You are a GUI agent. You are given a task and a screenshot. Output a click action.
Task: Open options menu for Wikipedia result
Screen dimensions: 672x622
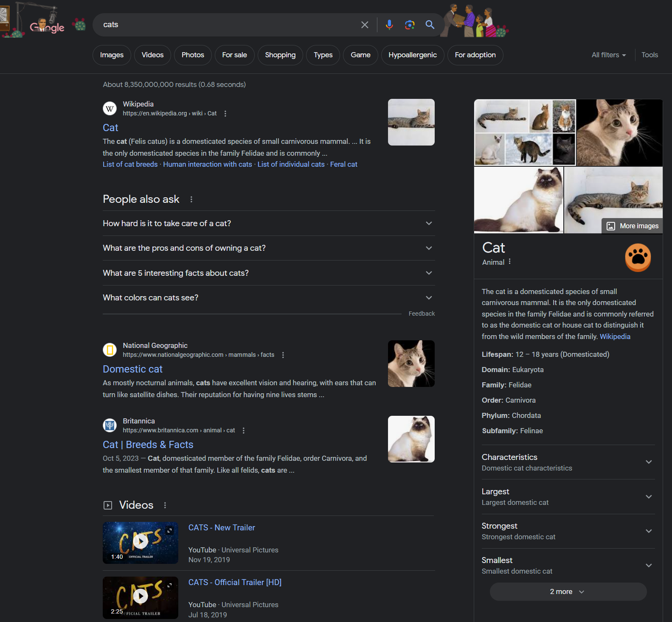[225, 114]
